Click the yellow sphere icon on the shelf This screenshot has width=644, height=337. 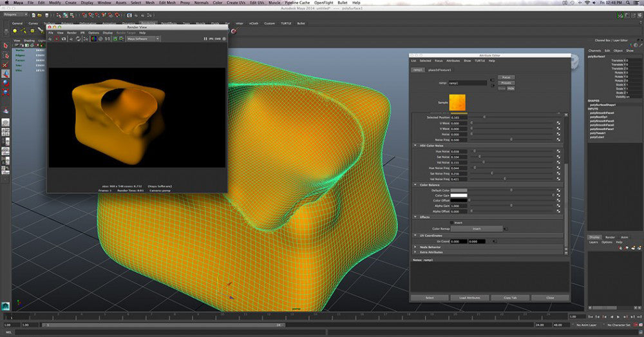pyautogui.click(x=14, y=30)
